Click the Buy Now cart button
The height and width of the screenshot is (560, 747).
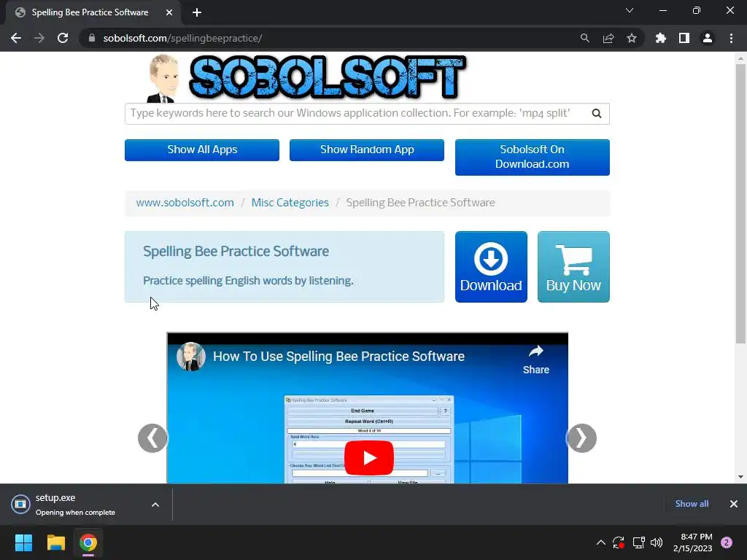573,267
